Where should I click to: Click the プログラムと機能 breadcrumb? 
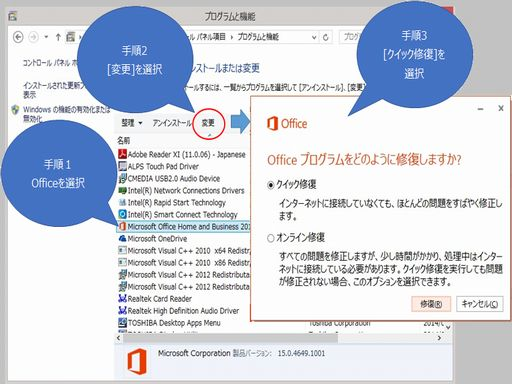click(x=258, y=37)
